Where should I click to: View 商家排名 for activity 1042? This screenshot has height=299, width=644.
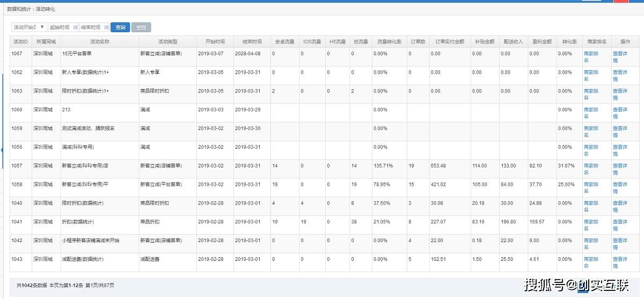click(590, 244)
